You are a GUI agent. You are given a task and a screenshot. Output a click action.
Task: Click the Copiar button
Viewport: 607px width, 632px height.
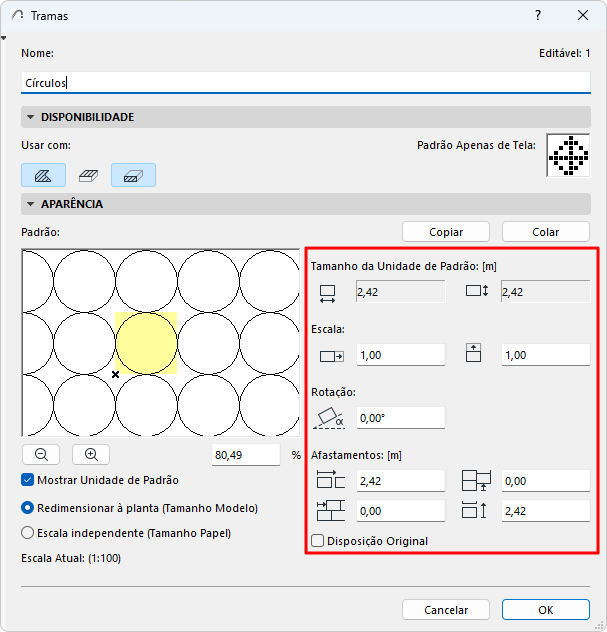446,232
